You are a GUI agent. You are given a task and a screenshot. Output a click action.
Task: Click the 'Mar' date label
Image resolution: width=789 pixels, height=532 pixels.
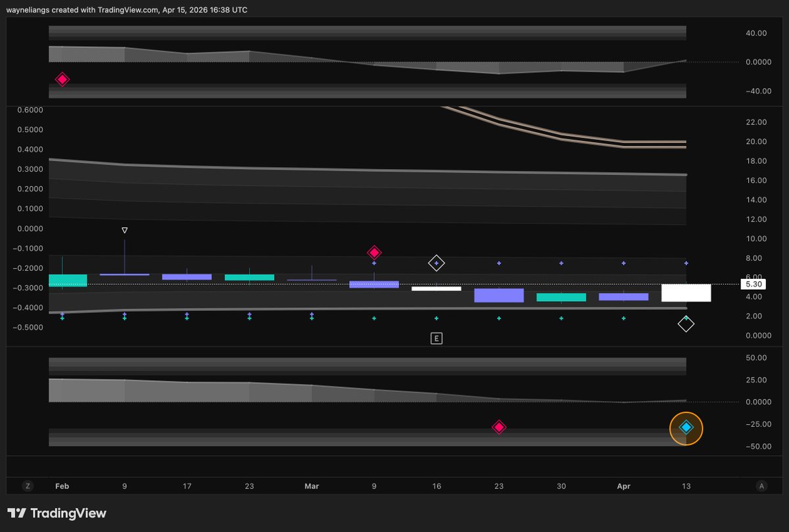(312, 487)
